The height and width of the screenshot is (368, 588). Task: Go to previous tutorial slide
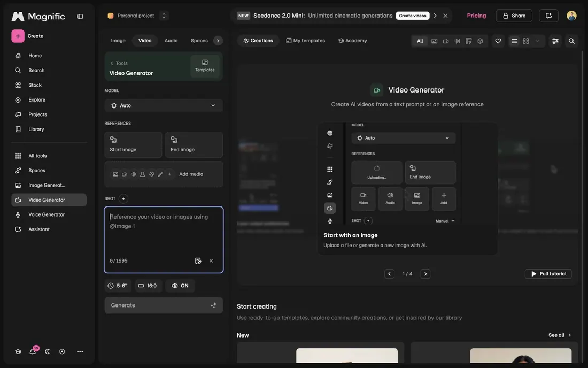pos(389,274)
